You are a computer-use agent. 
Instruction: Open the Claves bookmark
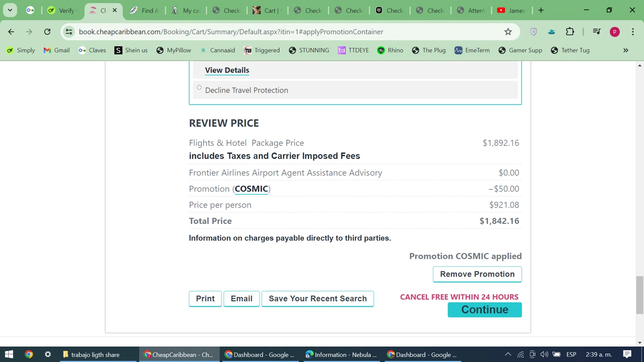[92, 50]
